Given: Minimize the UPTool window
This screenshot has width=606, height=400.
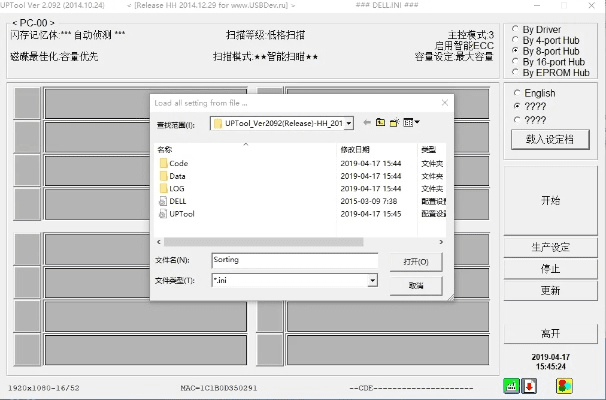Looking at the screenshot, I should tap(537, 5).
